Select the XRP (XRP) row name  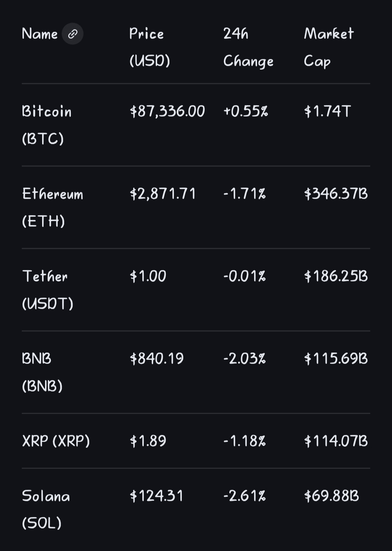point(56,441)
